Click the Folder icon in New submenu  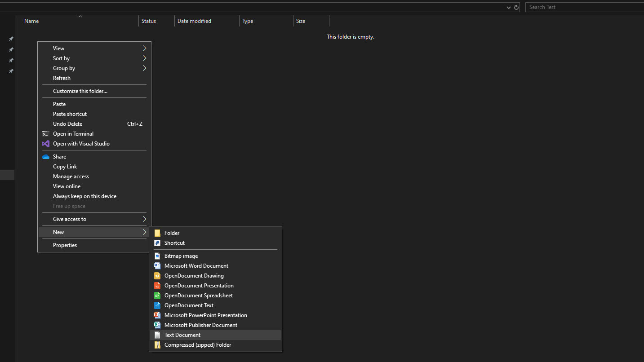click(157, 233)
